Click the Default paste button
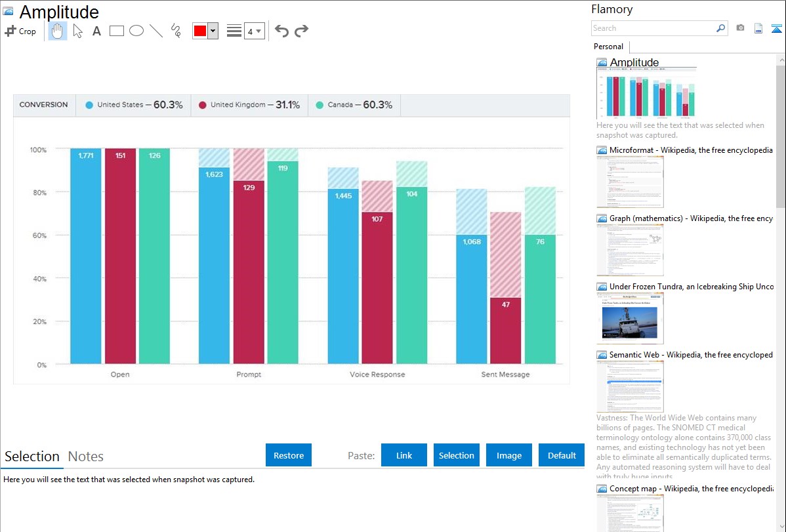The height and width of the screenshot is (532, 786). tap(562, 455)
